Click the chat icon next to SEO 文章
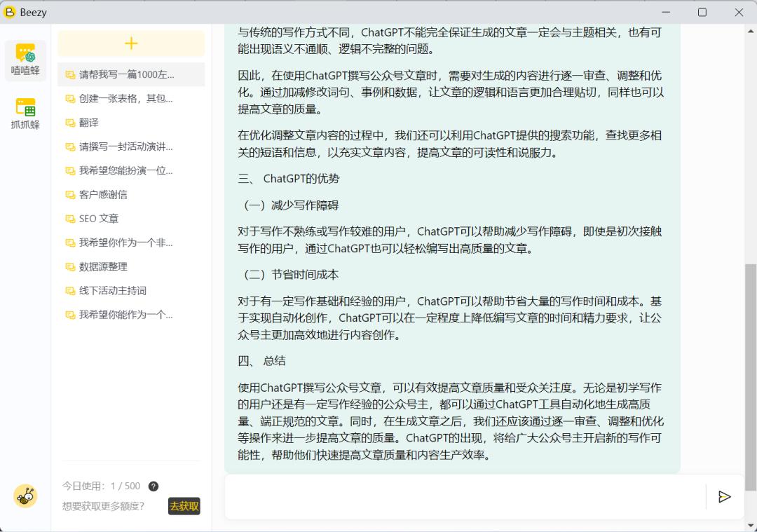 point(69,218)
